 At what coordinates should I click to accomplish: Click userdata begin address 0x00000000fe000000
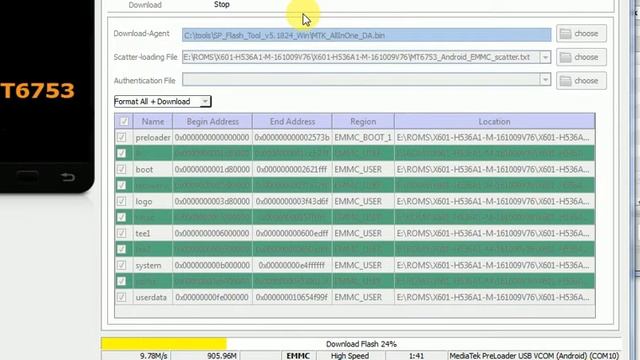point(212,298)
